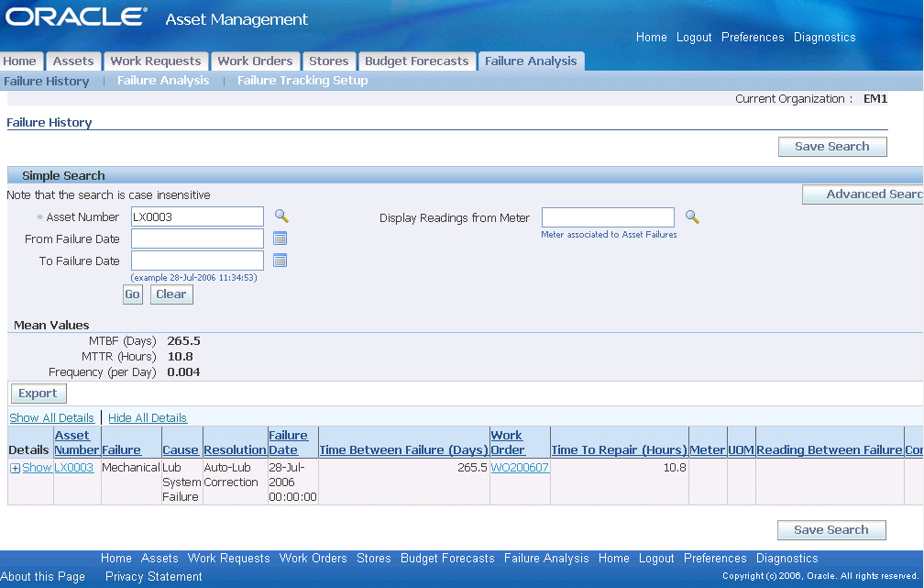Click Privacy Statement footer link
The height and width of the screenshot is (588, 924).
[x=154, y=577]
